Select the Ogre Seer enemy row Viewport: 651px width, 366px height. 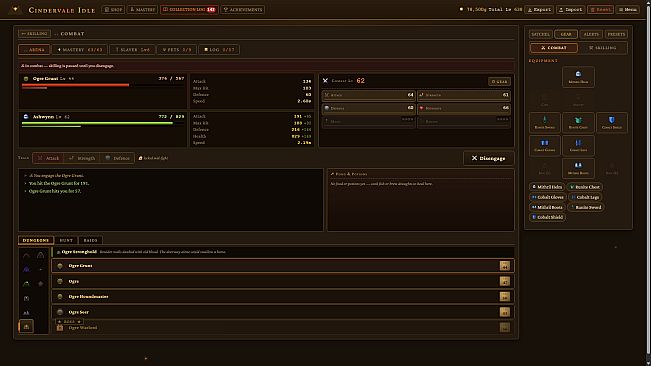tap(283, 312)
